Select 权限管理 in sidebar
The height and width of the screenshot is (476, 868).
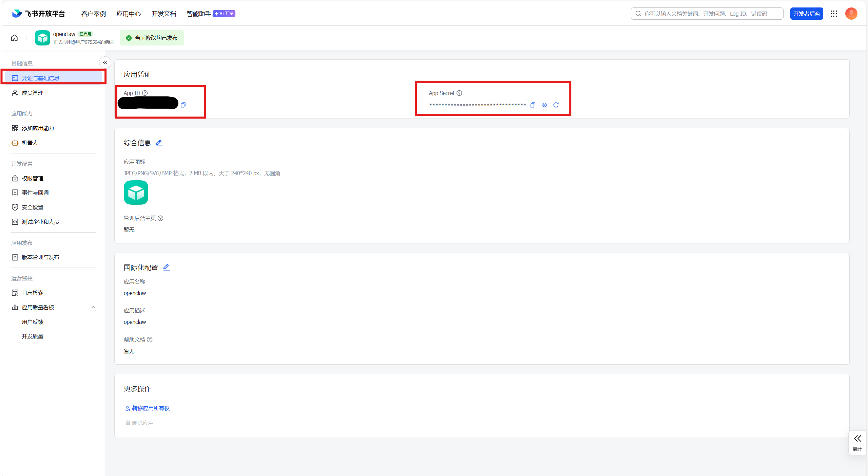[33, 178]
